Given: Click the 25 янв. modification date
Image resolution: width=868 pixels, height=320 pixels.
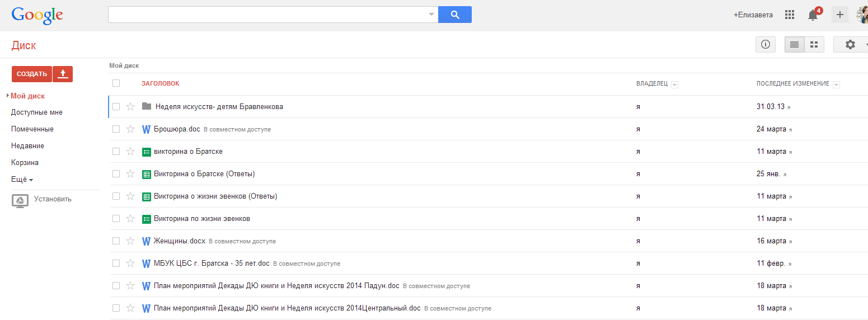Looking at the screenshot, I should pyautogui.click(x=768, y=174).
